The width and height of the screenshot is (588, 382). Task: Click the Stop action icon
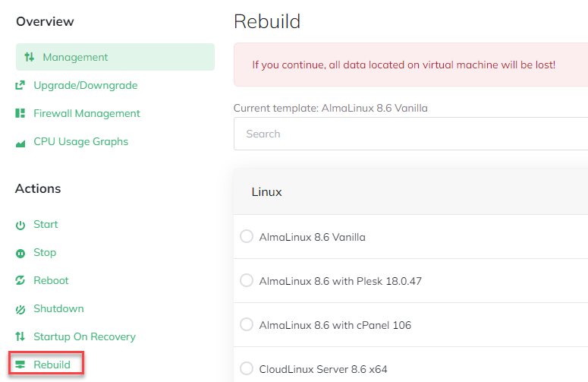pyautogui.click(x=20, y=253)
